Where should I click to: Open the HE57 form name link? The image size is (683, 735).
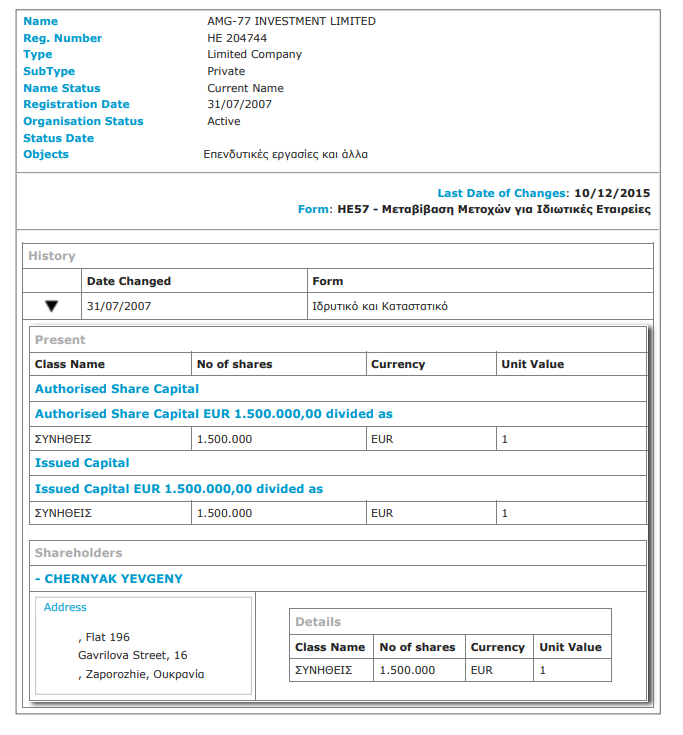(x=494, y=210)
